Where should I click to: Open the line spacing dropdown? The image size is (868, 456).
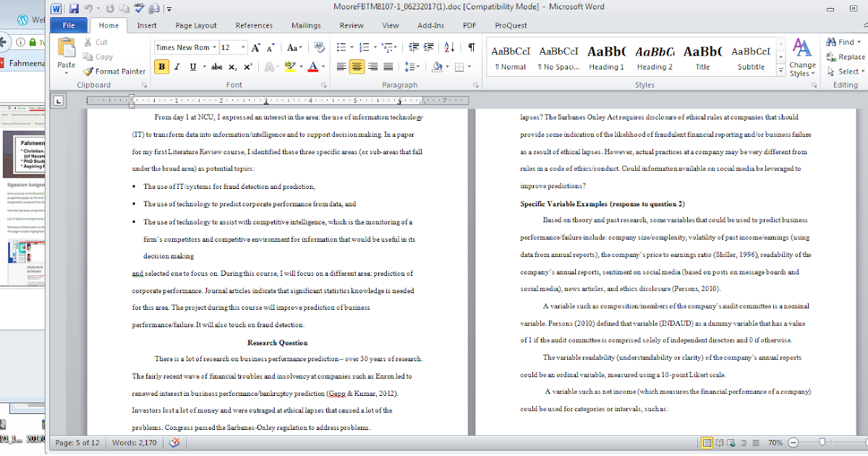pos(412,67)
